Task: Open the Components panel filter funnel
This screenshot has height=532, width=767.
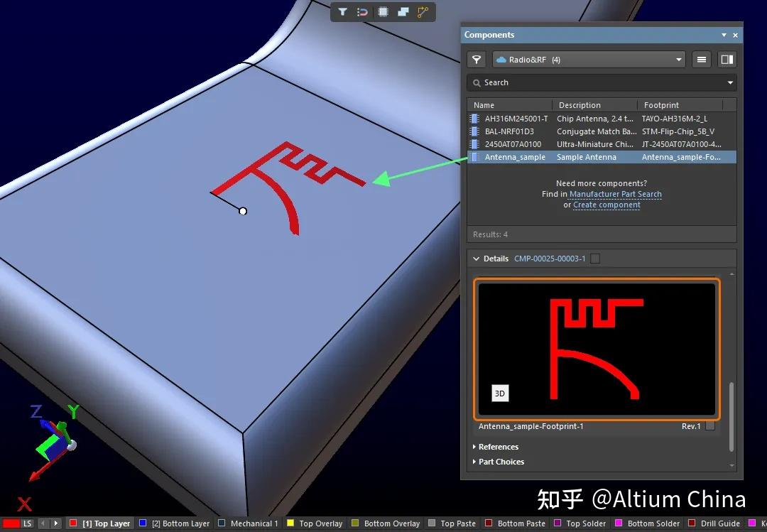Action: [x=477, y=59]
